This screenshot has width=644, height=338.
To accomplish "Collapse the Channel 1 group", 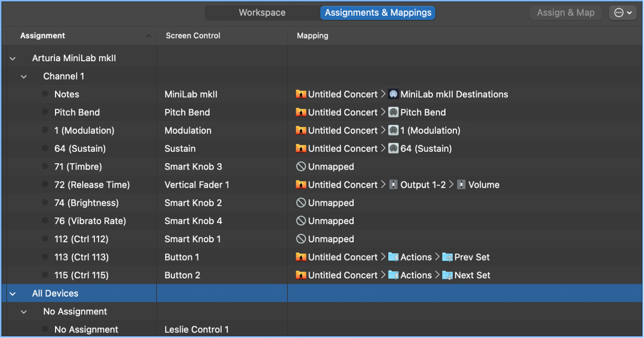I will [x=24, y=76].
